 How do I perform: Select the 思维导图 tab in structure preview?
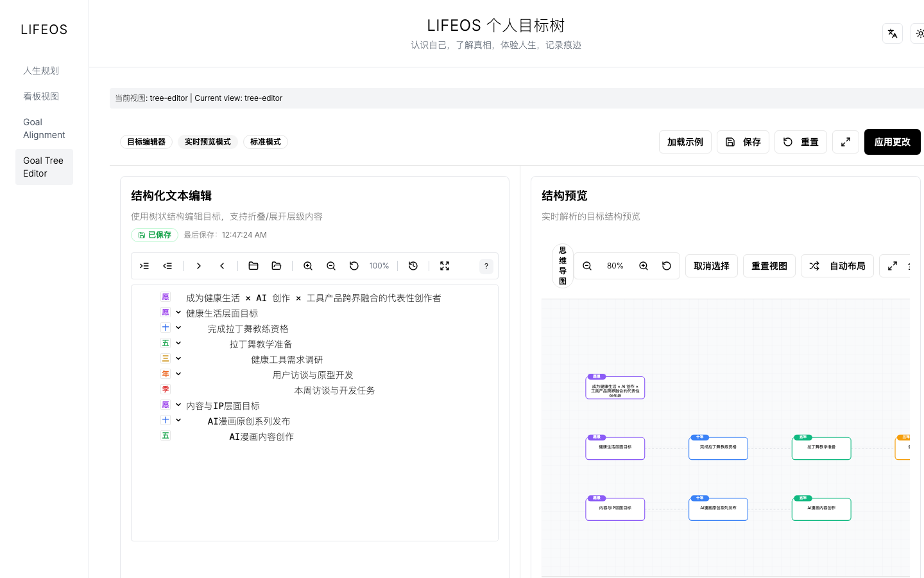click(562, 265)
